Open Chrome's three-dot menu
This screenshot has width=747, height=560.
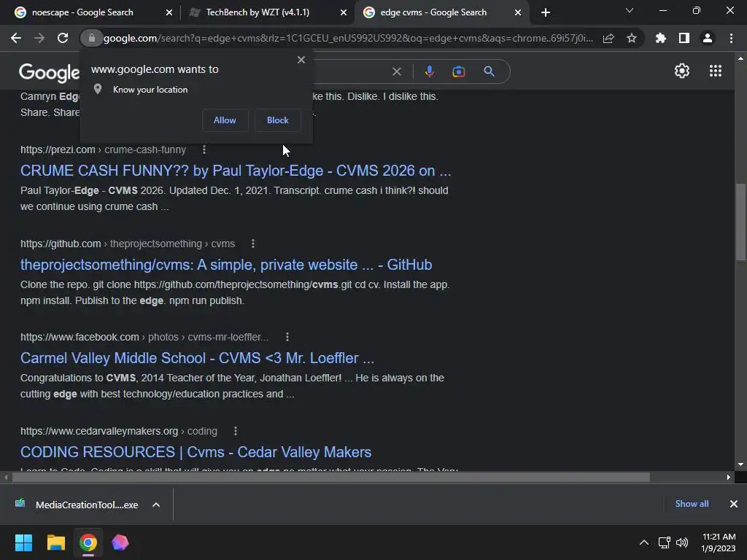731,38
